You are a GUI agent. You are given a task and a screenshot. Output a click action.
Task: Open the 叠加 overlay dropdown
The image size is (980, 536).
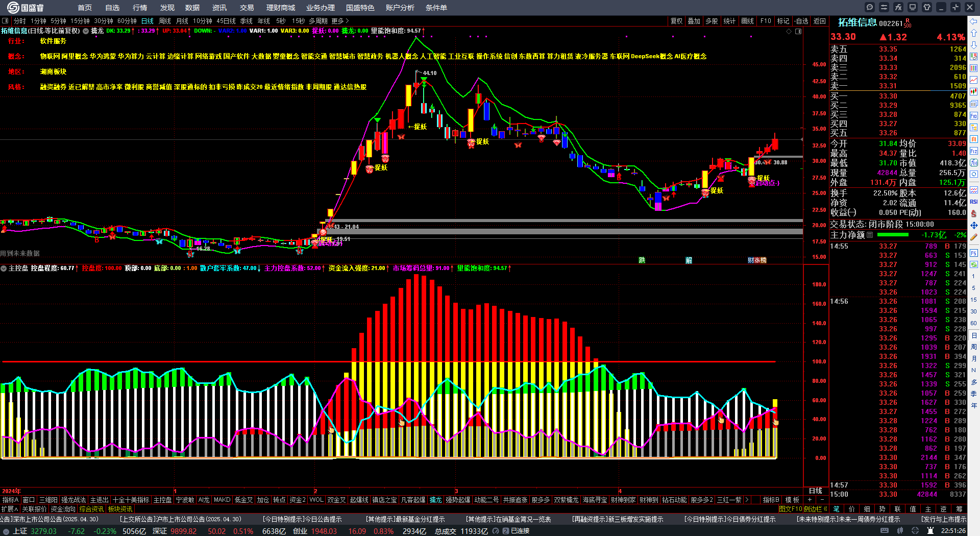694,21
